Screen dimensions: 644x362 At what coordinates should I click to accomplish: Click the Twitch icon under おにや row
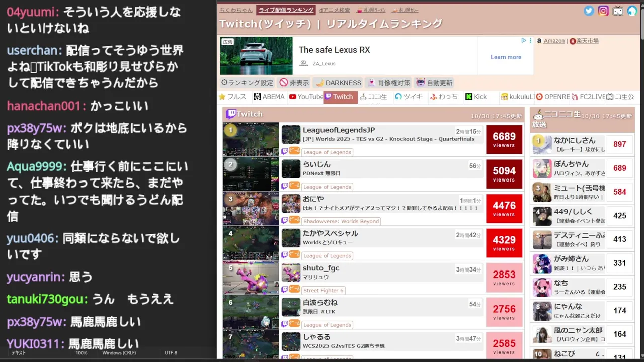[x=285, y=220]
